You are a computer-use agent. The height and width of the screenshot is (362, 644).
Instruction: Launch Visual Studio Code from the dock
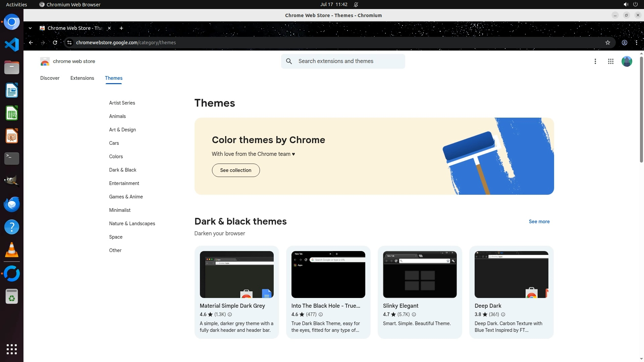(12, 45)
